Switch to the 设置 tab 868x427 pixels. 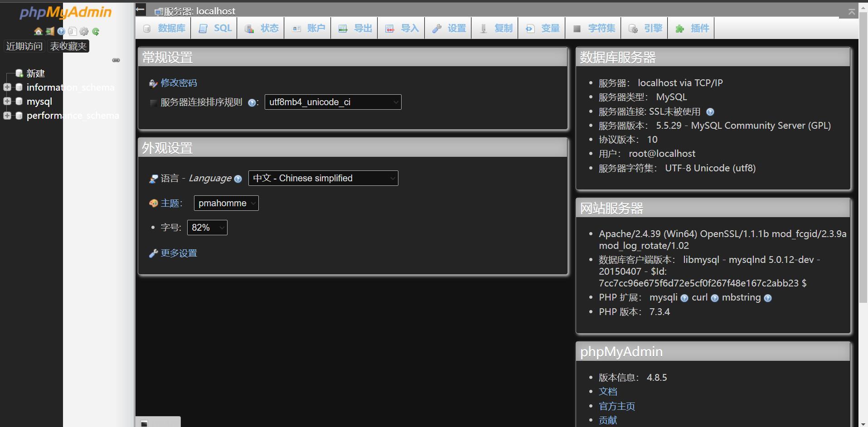point(448,28)
